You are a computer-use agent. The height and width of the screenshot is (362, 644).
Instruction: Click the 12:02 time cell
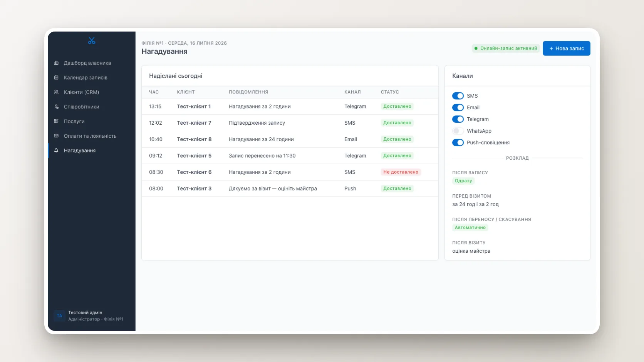156,123
